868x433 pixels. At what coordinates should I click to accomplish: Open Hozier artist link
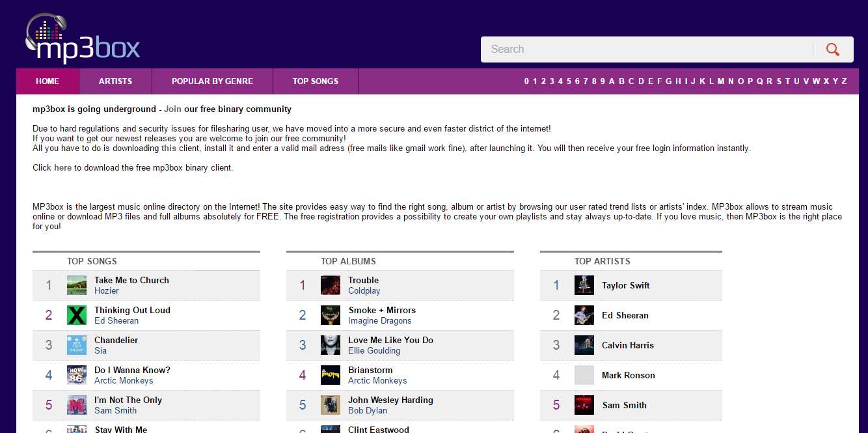click(x=107, y=291)
